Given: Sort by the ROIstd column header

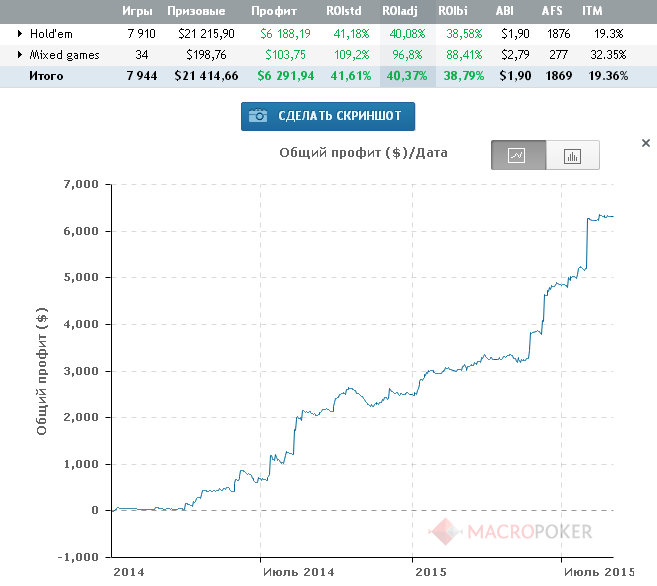Looking at the screenshot, I should (344, 11).
